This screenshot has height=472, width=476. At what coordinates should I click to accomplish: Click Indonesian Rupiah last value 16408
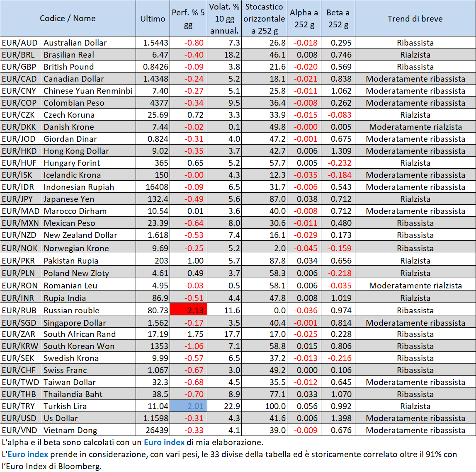[153, 187]
